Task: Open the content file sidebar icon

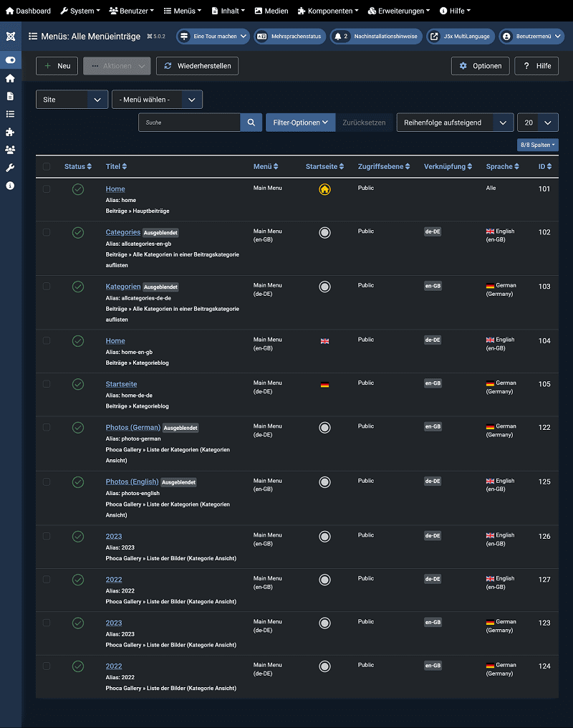Action: (10, 96)
